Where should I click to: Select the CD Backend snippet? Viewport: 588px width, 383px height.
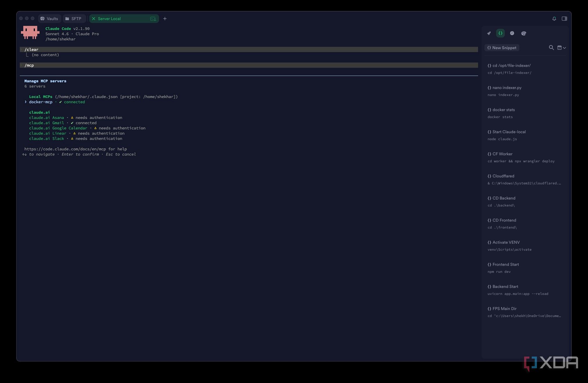525,202
